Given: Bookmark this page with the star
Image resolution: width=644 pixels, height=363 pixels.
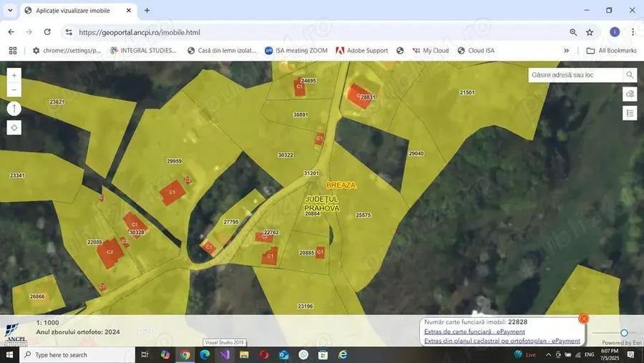Looking at the screenshot, I should click(590, 32).
